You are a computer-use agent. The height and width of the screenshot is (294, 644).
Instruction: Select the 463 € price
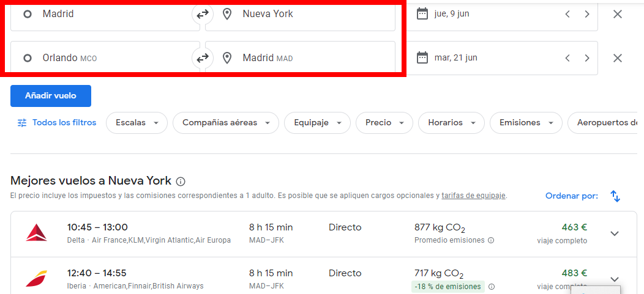574,227
